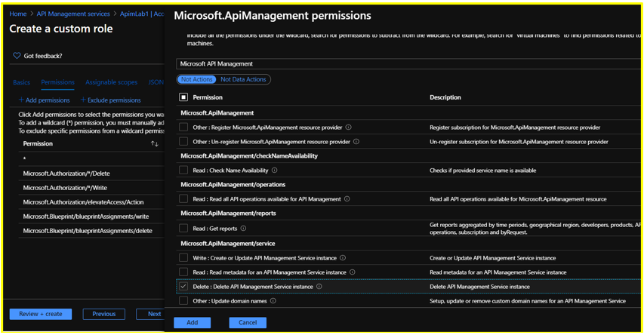Open info icon for Update domain names
Screen dimensions: 644x335
[x=273, y=301]
